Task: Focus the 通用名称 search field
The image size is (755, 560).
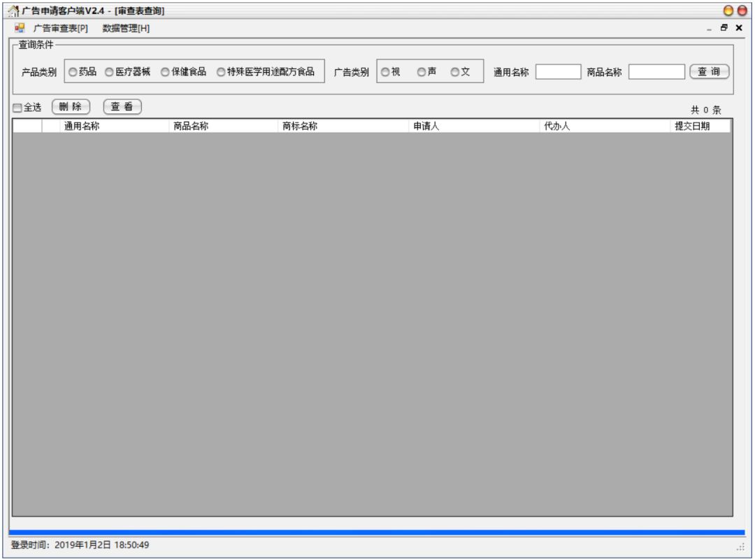Action: pyautogui.click(x=558, y=72)
